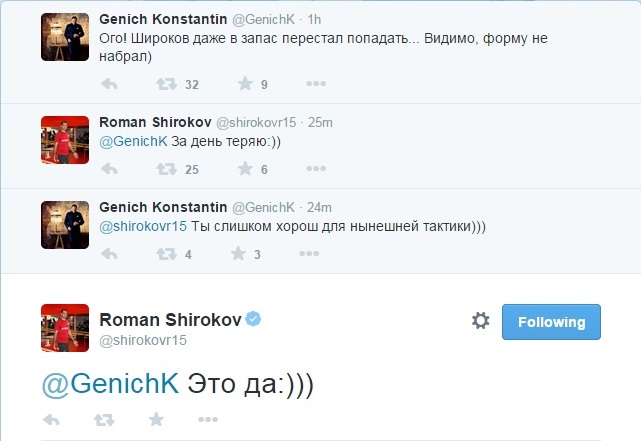Toggle the Following button for Roman Shirokov

coord(551,322)
